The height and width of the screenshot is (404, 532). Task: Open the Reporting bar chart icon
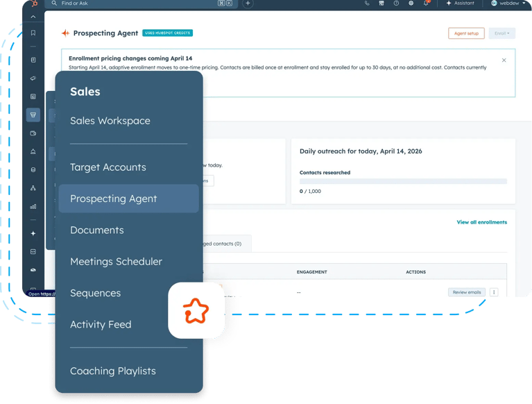click(33, 206)
